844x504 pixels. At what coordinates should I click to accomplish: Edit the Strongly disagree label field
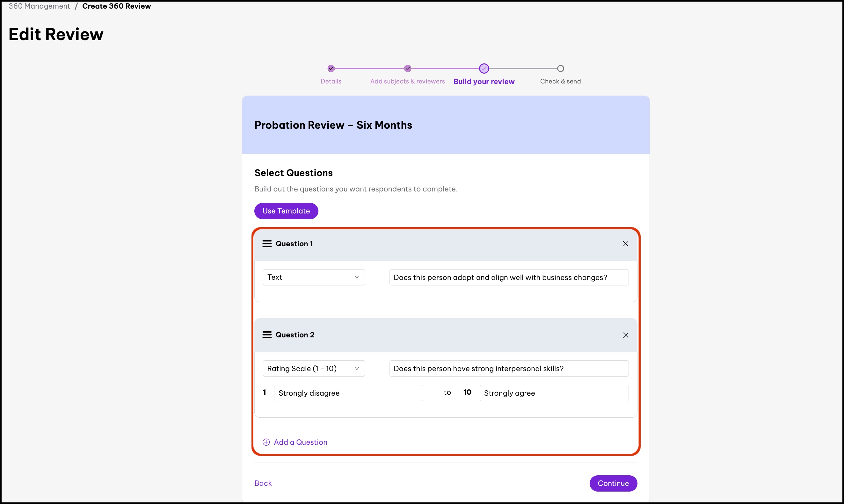348,393
